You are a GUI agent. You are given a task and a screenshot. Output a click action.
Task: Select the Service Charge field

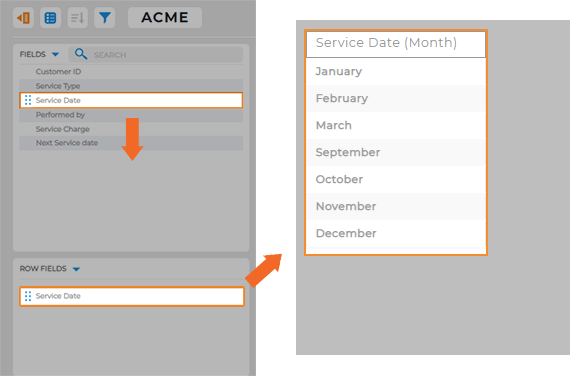[131, 129]
